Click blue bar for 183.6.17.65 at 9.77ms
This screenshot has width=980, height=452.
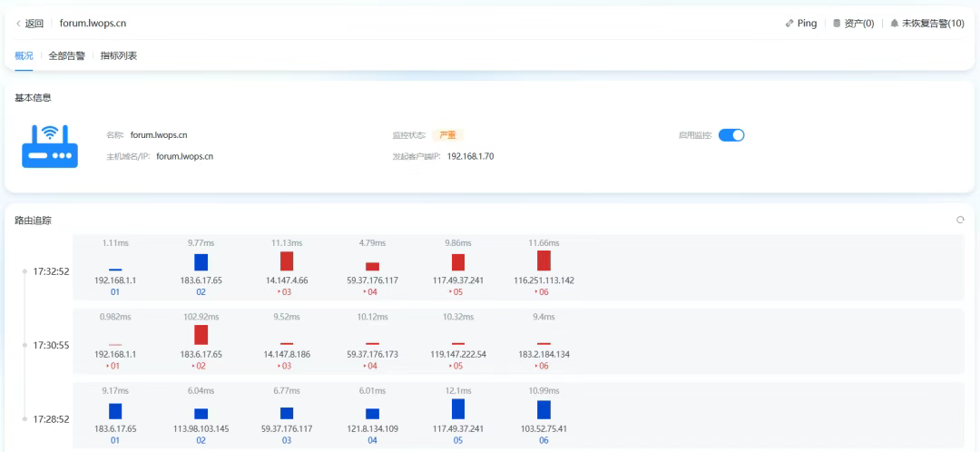[201, 262]
